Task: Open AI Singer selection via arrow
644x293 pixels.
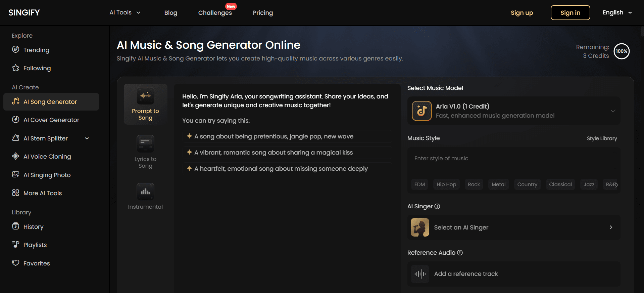Action: (x=611, y=227)
